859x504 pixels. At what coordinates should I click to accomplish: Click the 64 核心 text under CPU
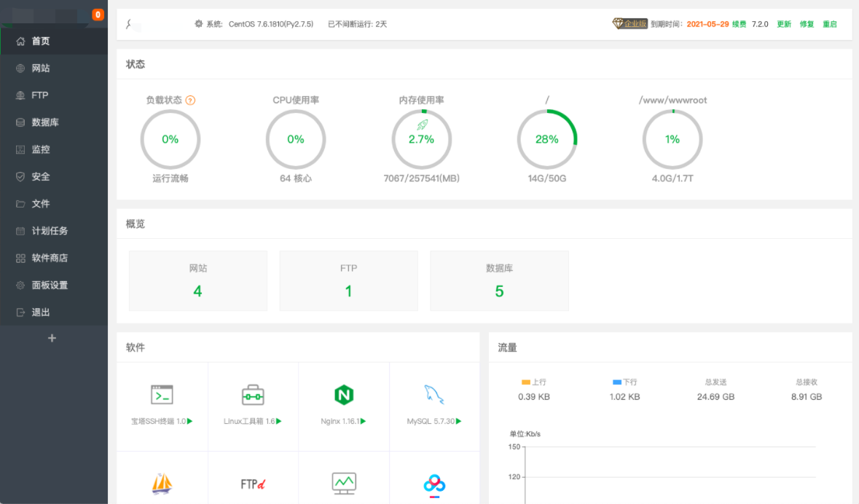(296, 178)
